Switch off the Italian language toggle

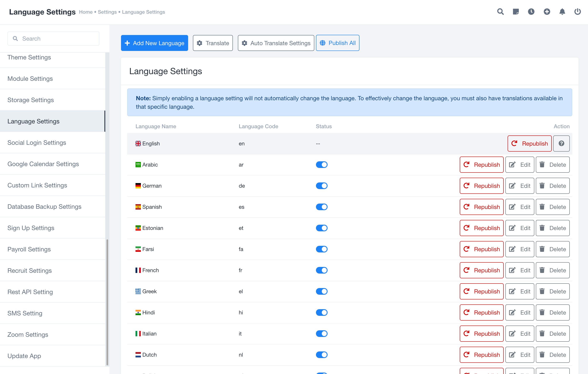pos(321,334)
